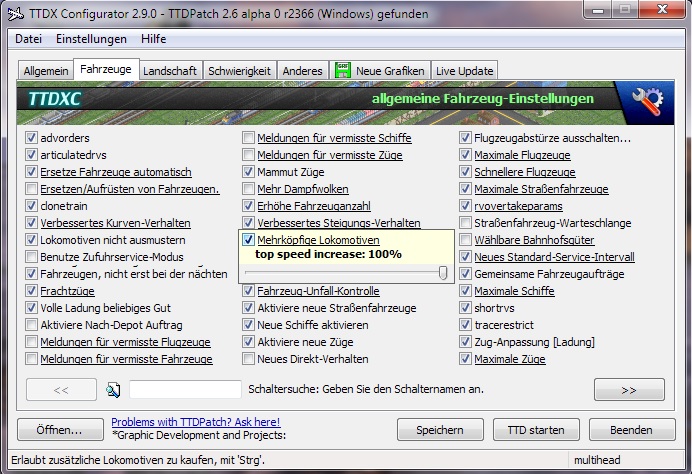Screen dimensions: 692x474
Task: Click the Maximale Flugzeuge label
Action: (x=522, y=155)
